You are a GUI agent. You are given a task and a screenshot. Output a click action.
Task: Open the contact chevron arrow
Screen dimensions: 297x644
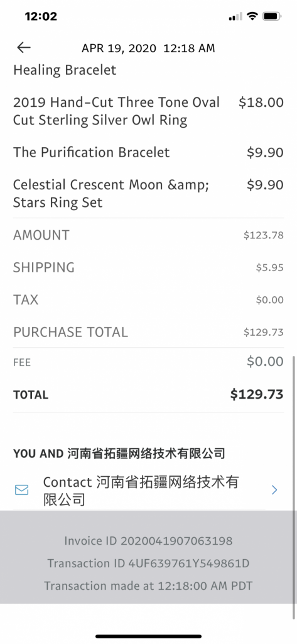click(x=274, y=490)
